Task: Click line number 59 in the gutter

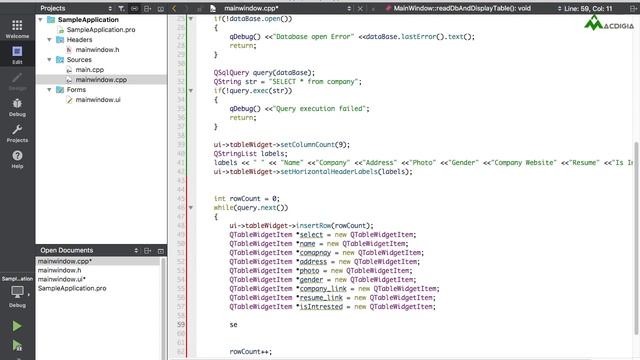Action: click(x=181, y=324)
